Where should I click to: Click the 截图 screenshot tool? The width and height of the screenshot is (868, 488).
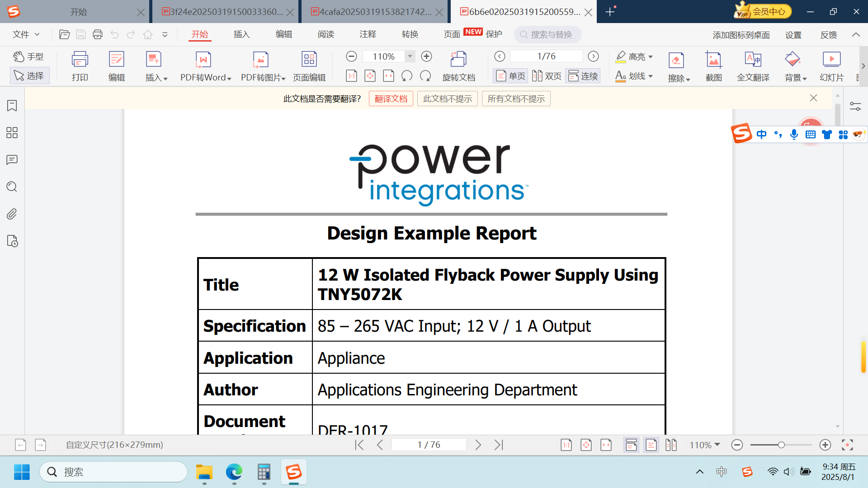pos(713,66)
